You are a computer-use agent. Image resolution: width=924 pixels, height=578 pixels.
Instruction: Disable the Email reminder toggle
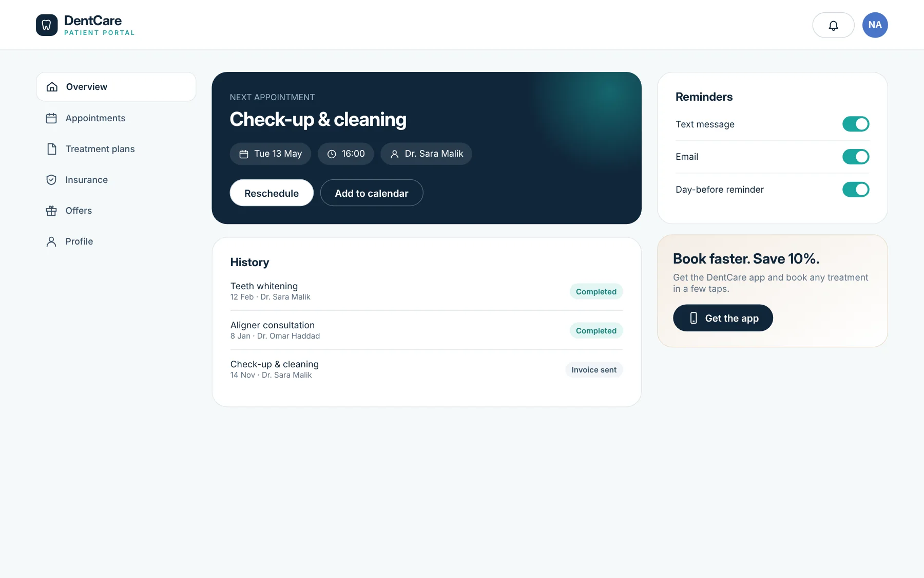856,157
